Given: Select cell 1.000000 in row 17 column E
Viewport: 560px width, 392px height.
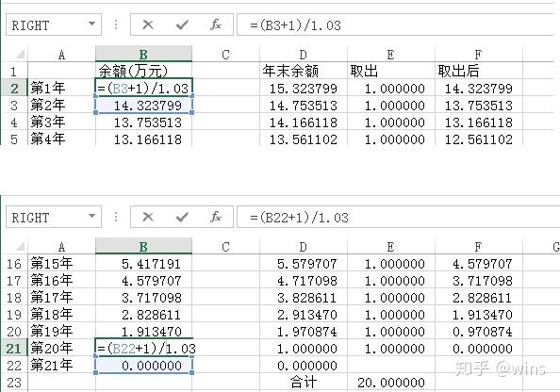Looking at the screenshot, I should tap(390, 281).
